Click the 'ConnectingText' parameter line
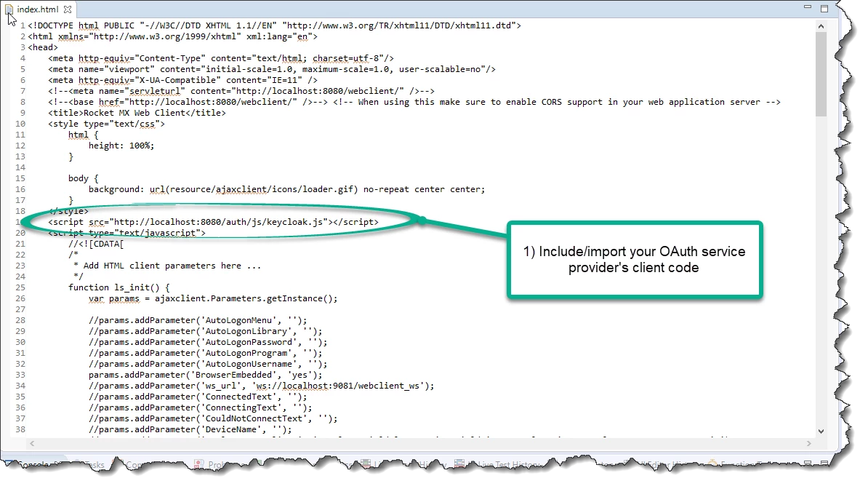 [x=201, y=408]
